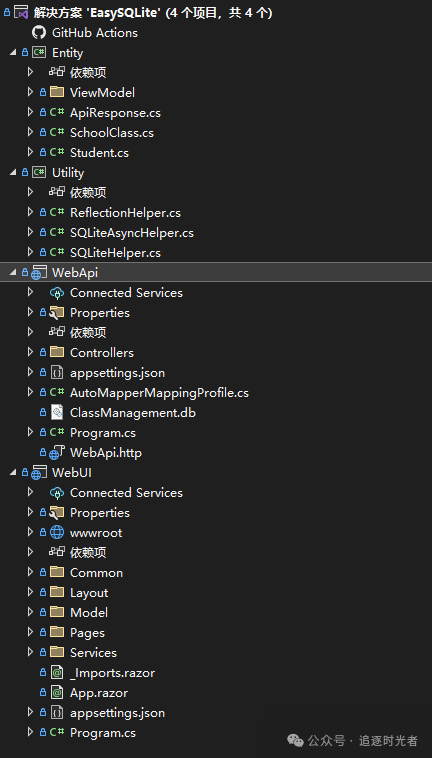Click the razor file icon for App.razor

point(57,693)
